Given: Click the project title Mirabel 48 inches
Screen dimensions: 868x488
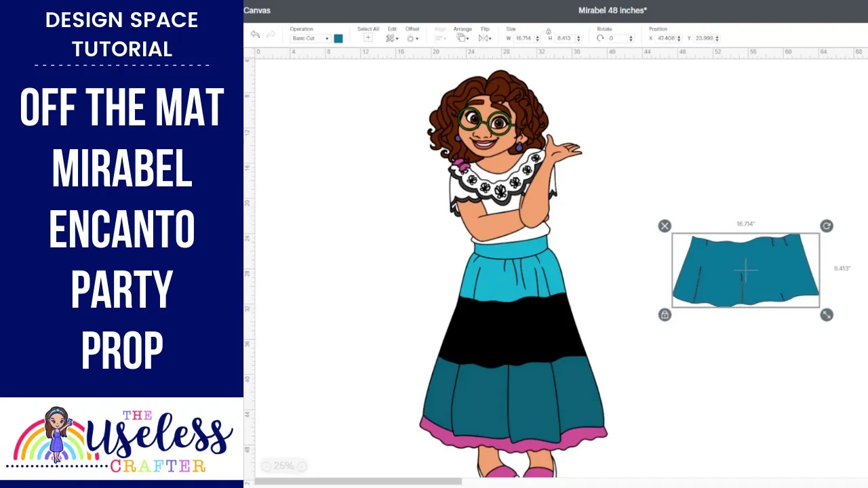Looking at the screenshot, I should pos(613,10).
